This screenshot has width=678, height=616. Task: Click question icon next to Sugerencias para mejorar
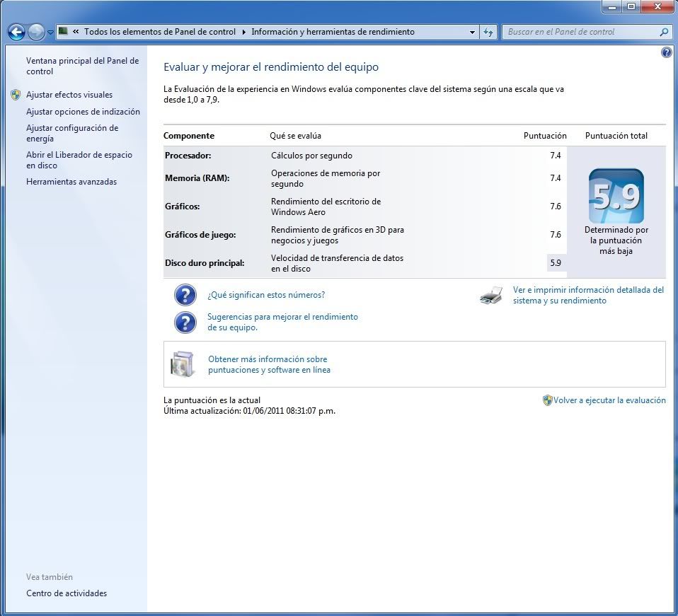185,322
